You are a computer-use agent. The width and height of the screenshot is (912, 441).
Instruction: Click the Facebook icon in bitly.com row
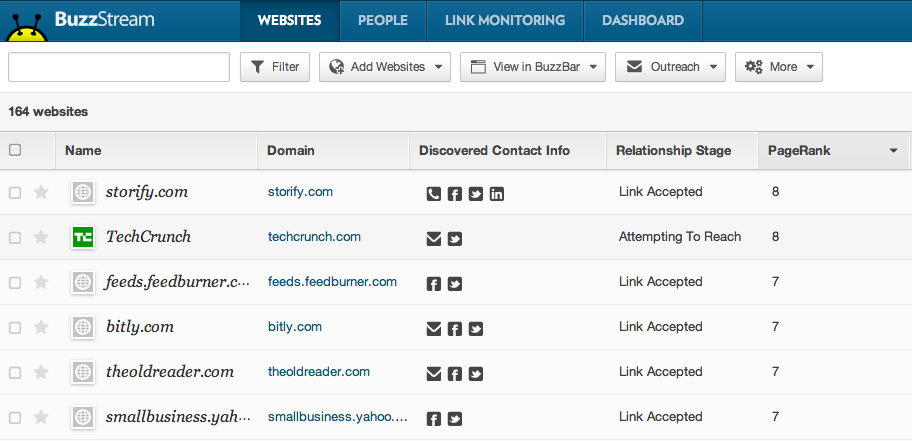coord(455,329)
